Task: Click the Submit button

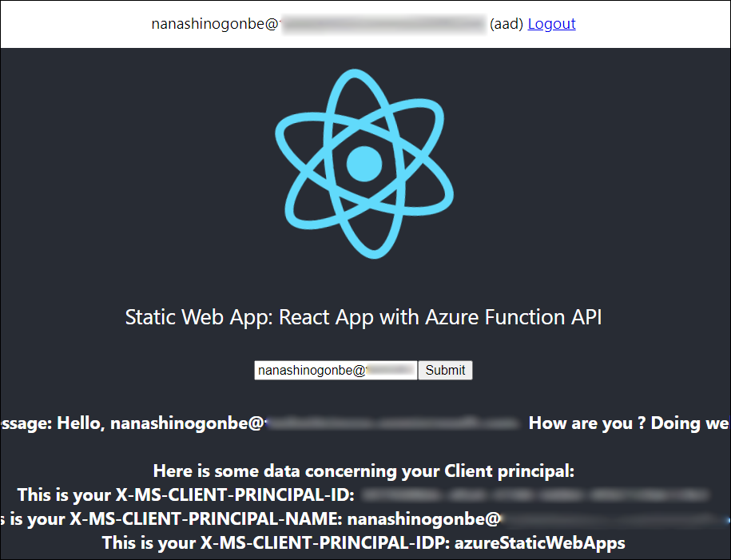Action: (x=445, y=370)
